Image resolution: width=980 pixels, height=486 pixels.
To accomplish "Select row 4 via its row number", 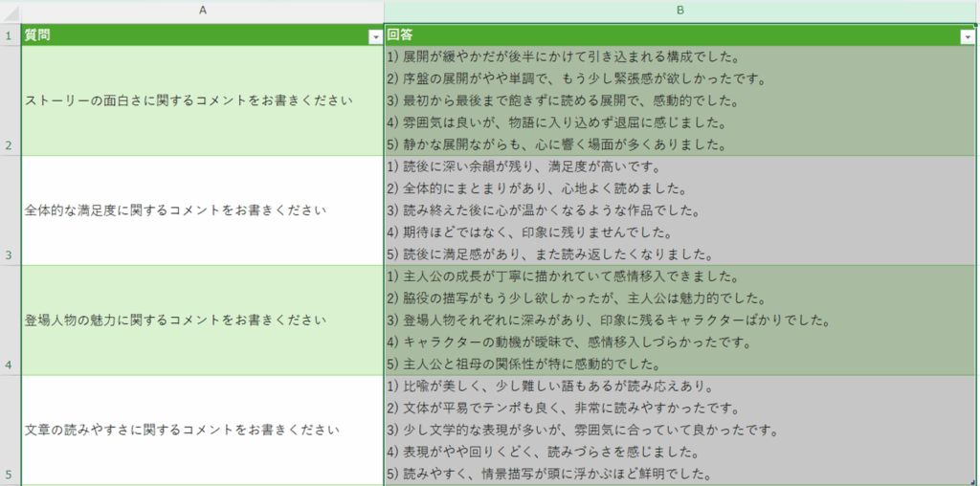I will (x=10, y=320).
